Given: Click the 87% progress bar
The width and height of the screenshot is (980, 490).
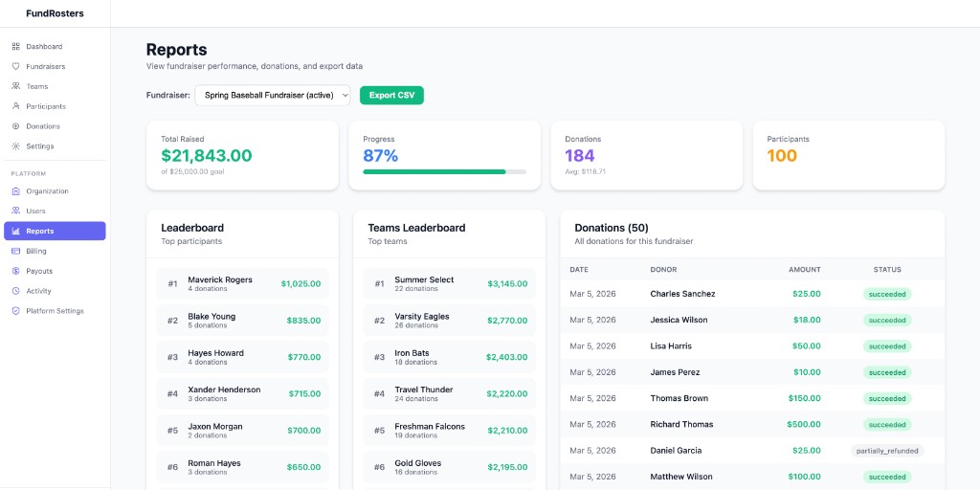Looking at the screenshot, I should coord(444,171).
